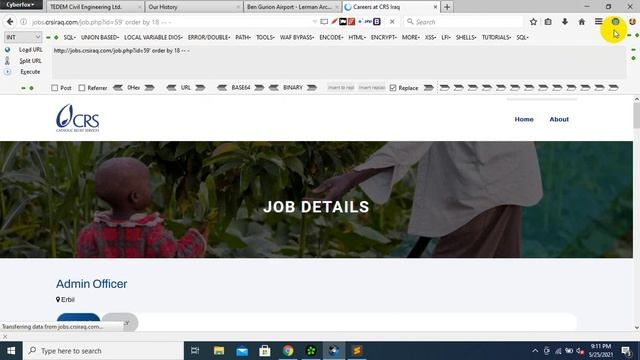This screenshot has height=360, width=640.
Task: Switch to Our History tab
Action: pyautogui.click(x=193, y=7)
